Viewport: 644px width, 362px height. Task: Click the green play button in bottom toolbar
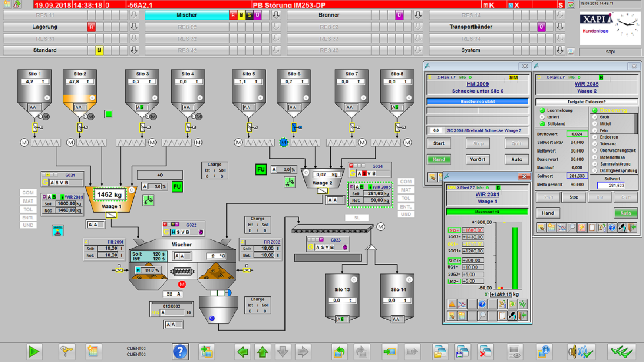click(34, 352)
